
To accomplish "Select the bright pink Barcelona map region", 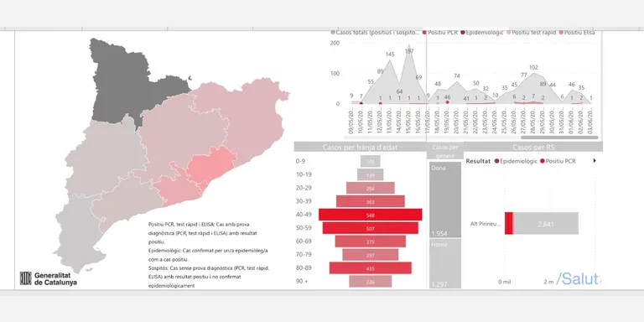I will [211, 164].
